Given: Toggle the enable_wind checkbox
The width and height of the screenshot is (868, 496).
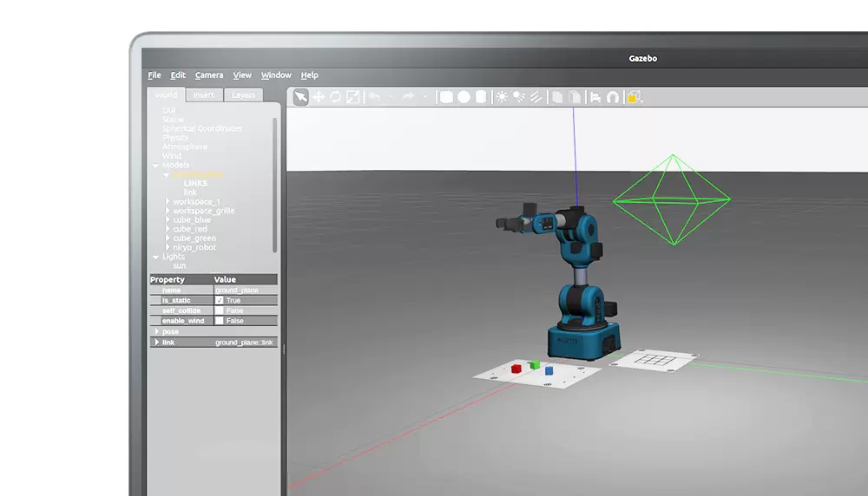Looking at the screenshot, I should 220,321.
